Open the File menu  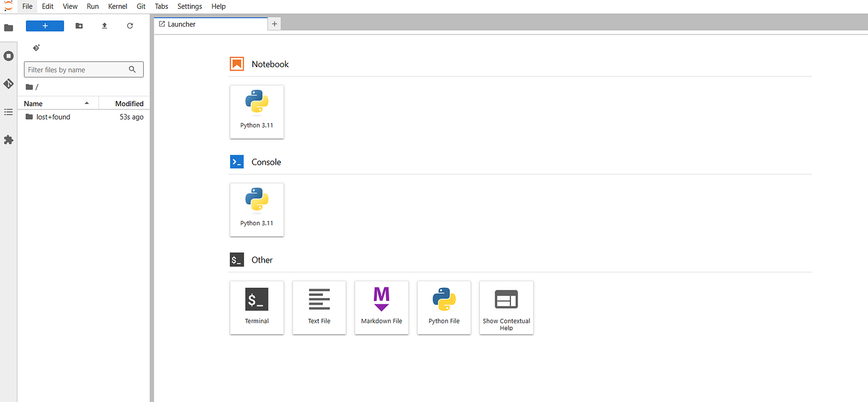point(27,6)
